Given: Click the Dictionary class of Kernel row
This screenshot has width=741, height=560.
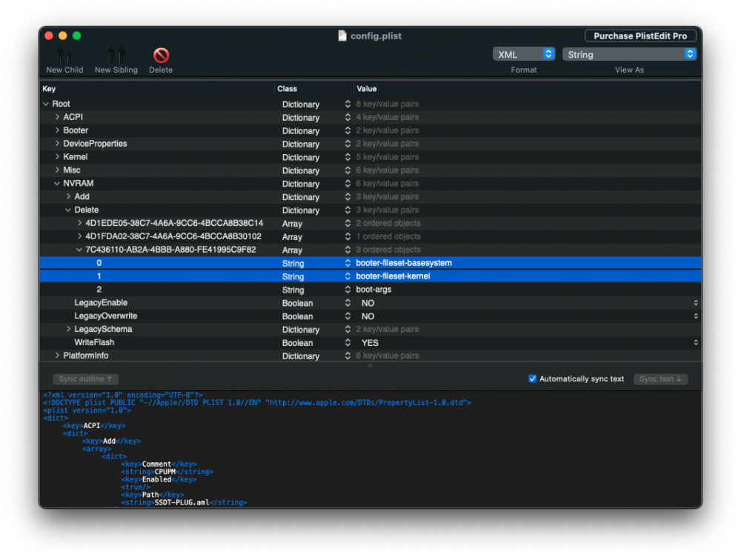Looking at the screenshot, I should [x=301, y=157].
